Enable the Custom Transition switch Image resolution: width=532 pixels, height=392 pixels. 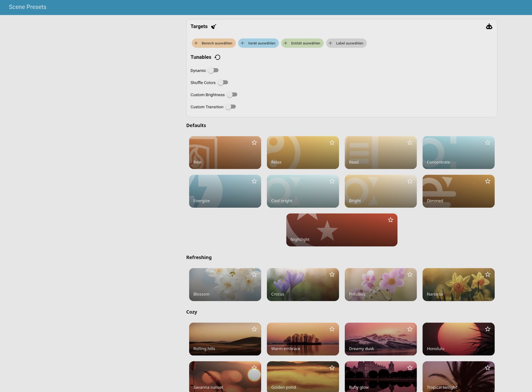pyautogui.click(x=231, y=107)
